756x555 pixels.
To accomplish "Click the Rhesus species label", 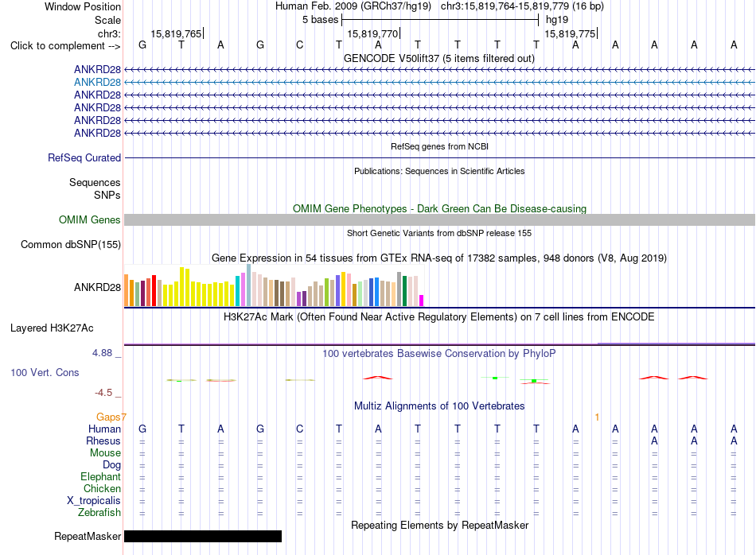I will (x=103, y=441).
